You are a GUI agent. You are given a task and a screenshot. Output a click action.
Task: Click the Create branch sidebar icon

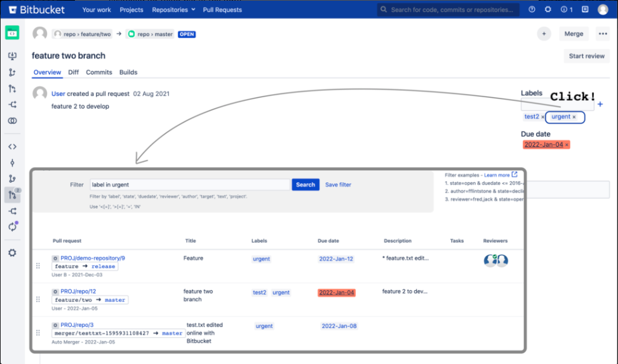point(12,72)
